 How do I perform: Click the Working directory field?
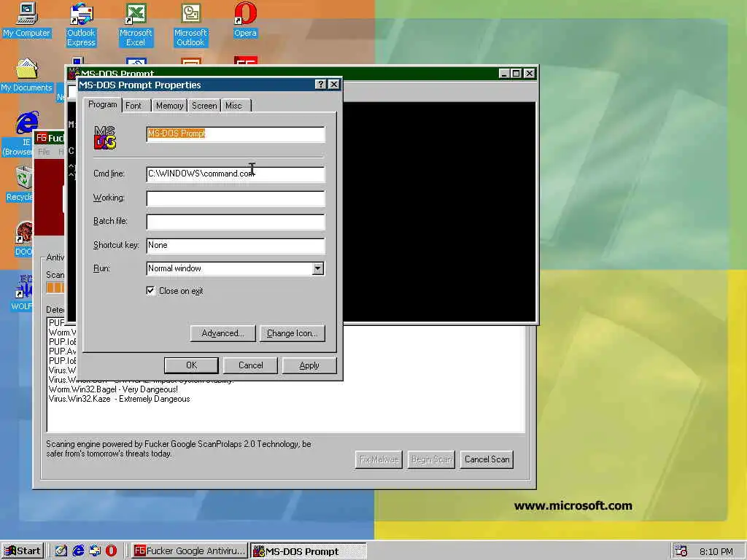click(x=236, y=198)
